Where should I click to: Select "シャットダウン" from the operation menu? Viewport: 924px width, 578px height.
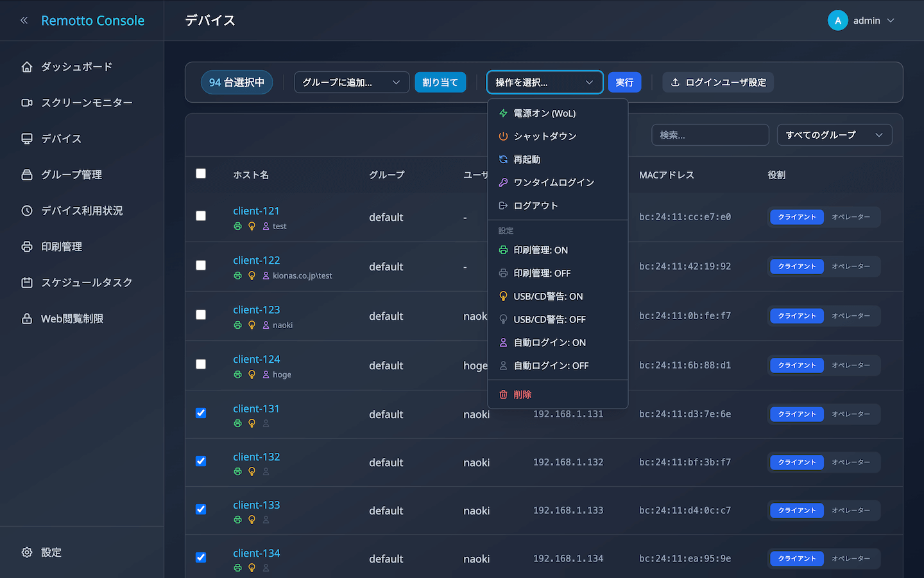pyautogui.click(x=545, y=136)
